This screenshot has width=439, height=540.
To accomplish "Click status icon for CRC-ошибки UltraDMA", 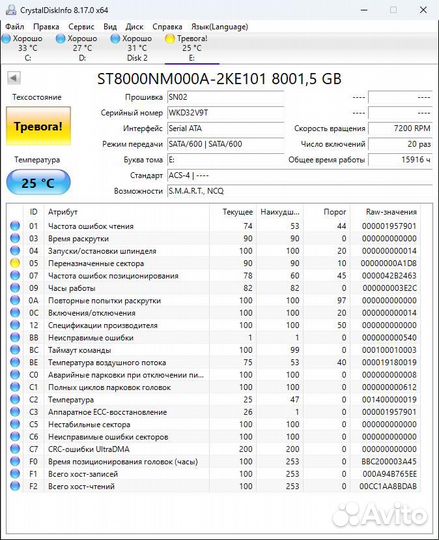I will pyautogui.click(x=15, y=449).
